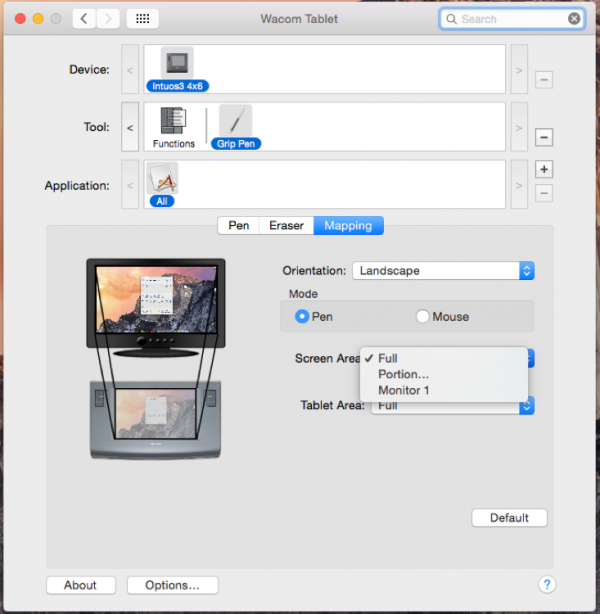
Task: Show all preferences grid icon
Action: click(142, 19)
